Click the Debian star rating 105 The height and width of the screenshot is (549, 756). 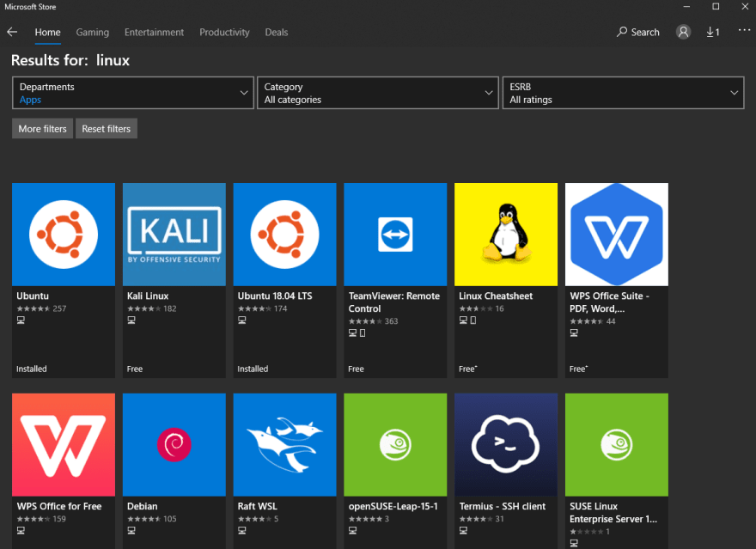point(152,519)
